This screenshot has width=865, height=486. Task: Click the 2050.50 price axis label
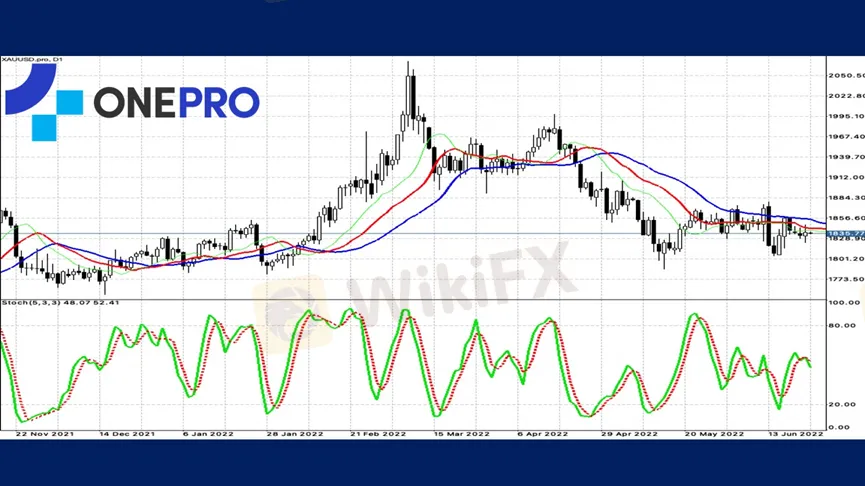click(846, 76)
